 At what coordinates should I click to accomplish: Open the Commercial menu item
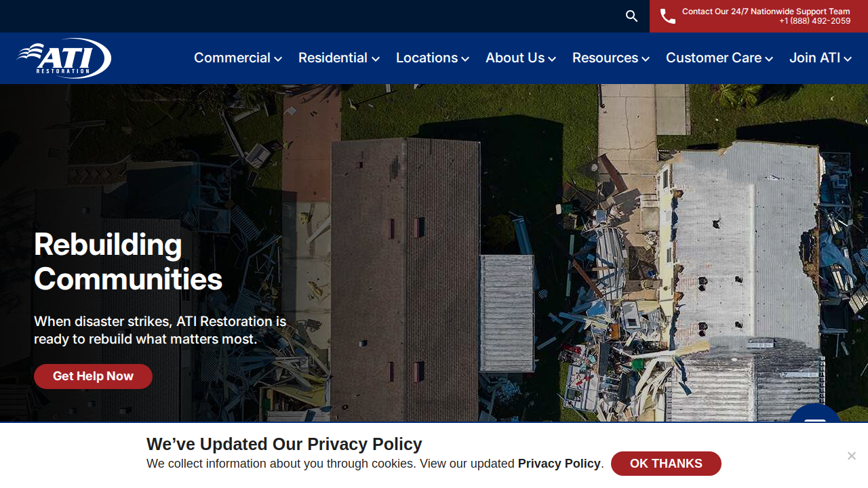(x=232, y=58)
